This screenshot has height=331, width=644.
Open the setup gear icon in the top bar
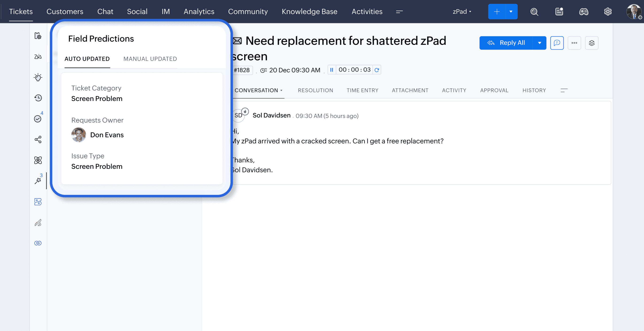pos(608,12)
